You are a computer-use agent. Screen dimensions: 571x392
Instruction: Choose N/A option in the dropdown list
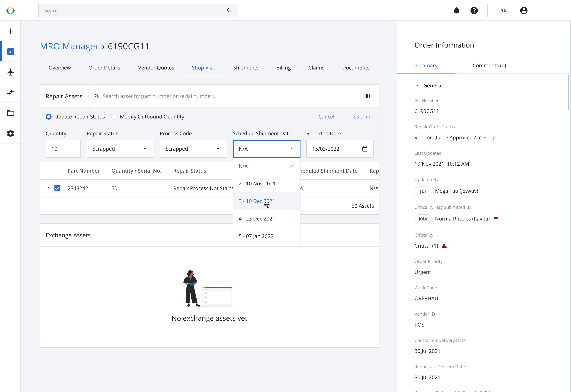(x=266, y=166)
